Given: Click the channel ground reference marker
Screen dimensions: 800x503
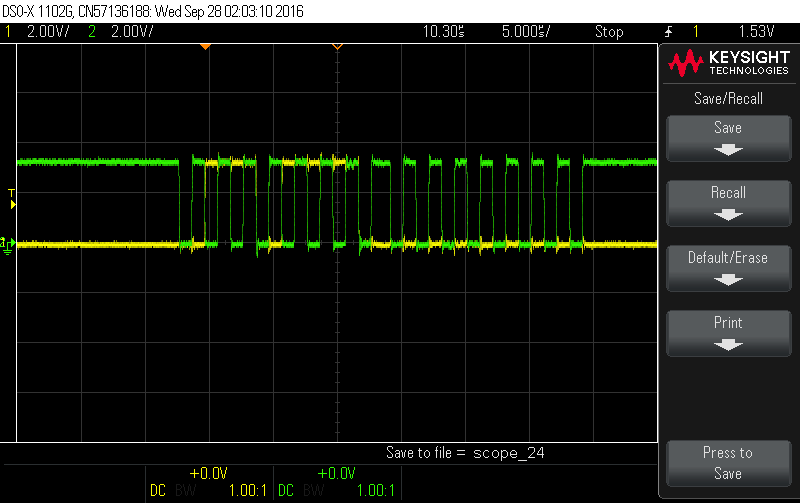Looking at the screenshot, I should 8,245.
